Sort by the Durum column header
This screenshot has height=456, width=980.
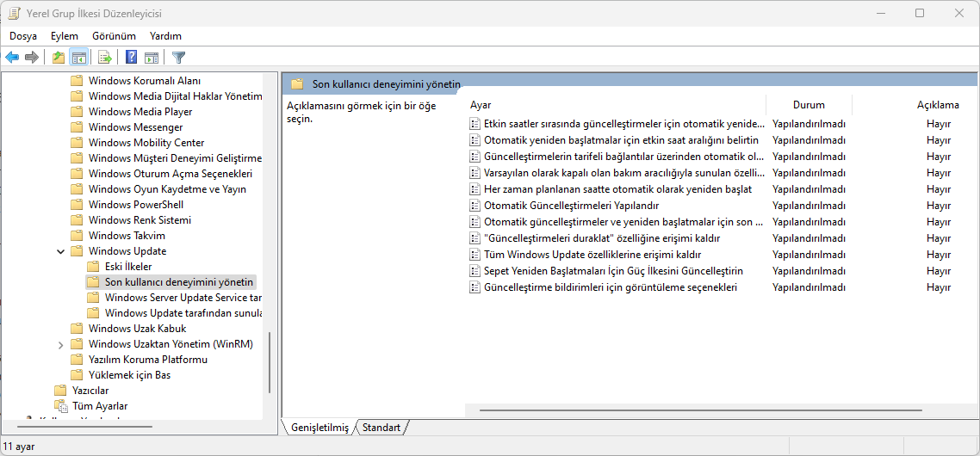(x=809, y=105)
